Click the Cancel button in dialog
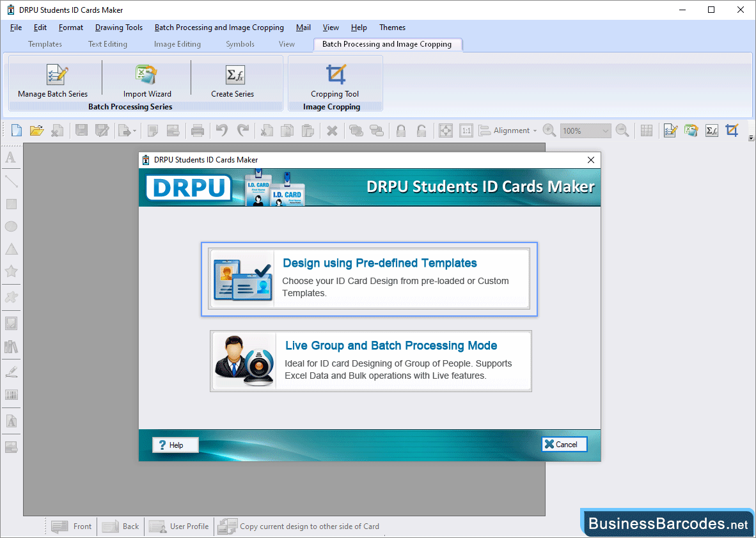Viewport: 756px width, 538px height. 564,445
